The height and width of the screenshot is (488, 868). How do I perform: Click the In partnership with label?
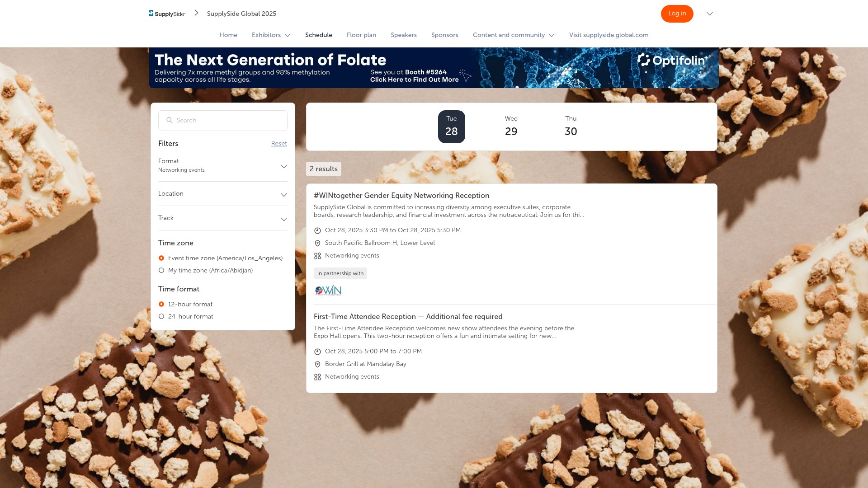click(340, 273)
